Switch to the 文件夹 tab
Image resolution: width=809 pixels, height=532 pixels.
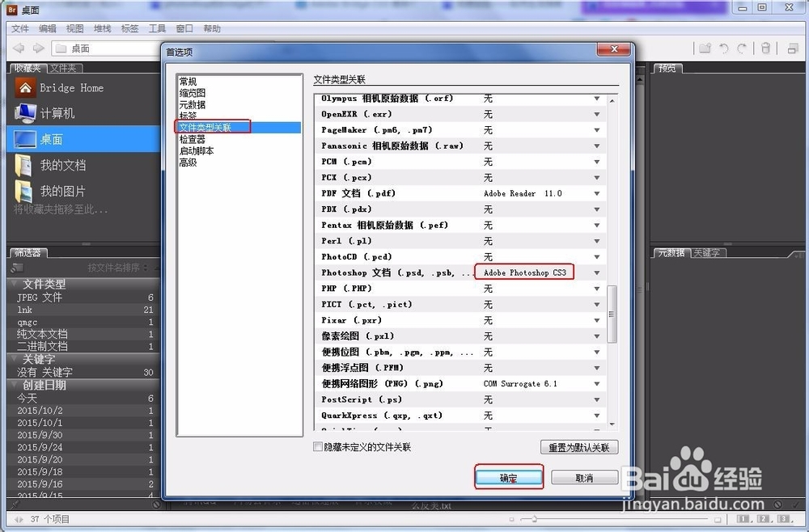point(64,68)
